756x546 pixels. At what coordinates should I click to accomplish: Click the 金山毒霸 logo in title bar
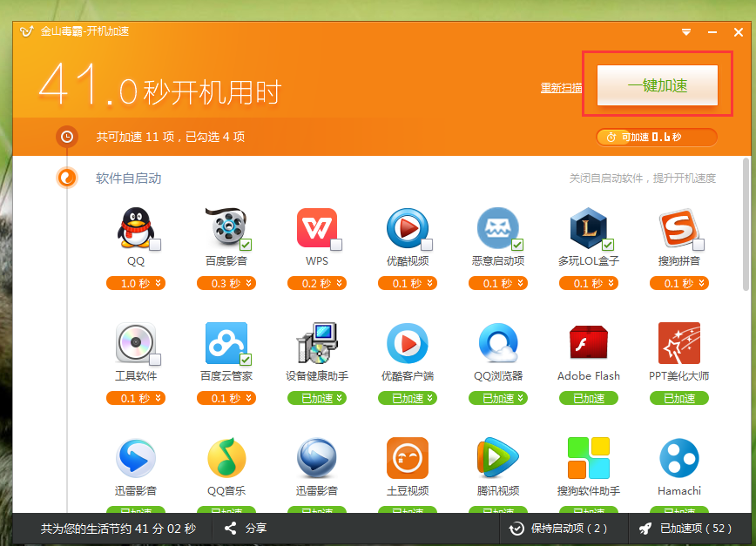point(26,31)
